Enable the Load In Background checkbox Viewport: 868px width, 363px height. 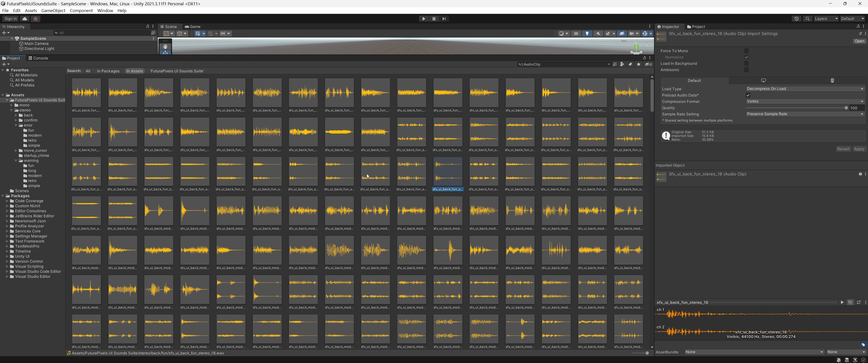[x=746, y=64]
